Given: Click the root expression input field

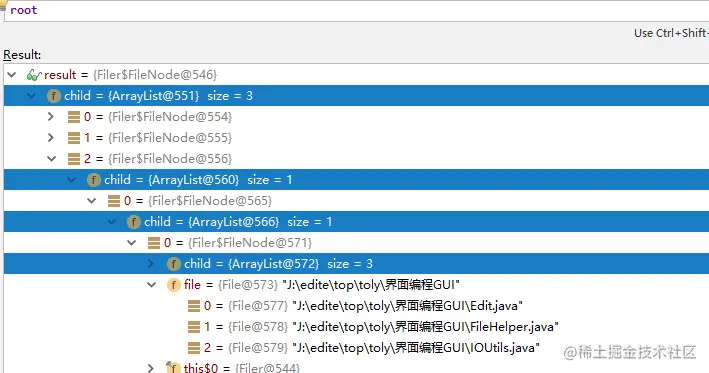Looking at the screenshot, I should tap(356, 10).
